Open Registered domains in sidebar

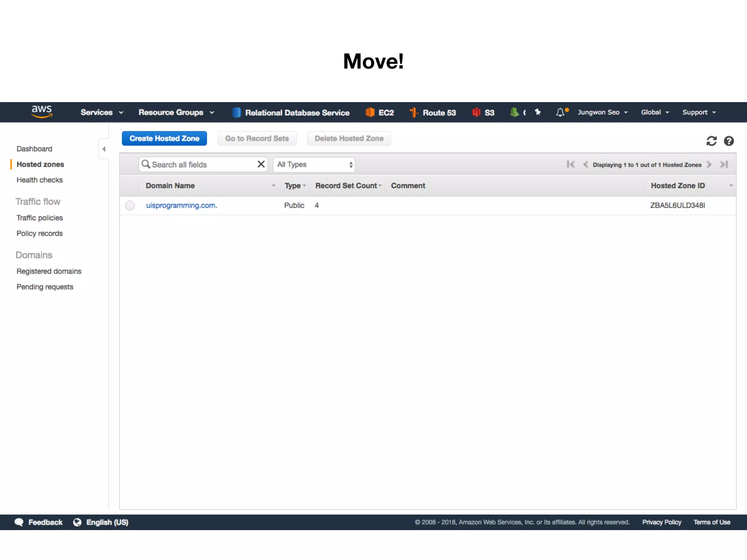click(x=49, y=271)
